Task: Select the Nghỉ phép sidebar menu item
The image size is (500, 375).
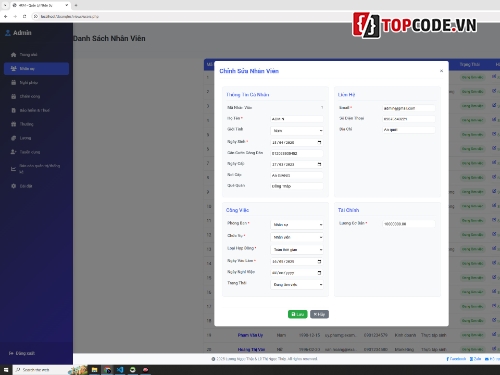Action: coord(36,82)
